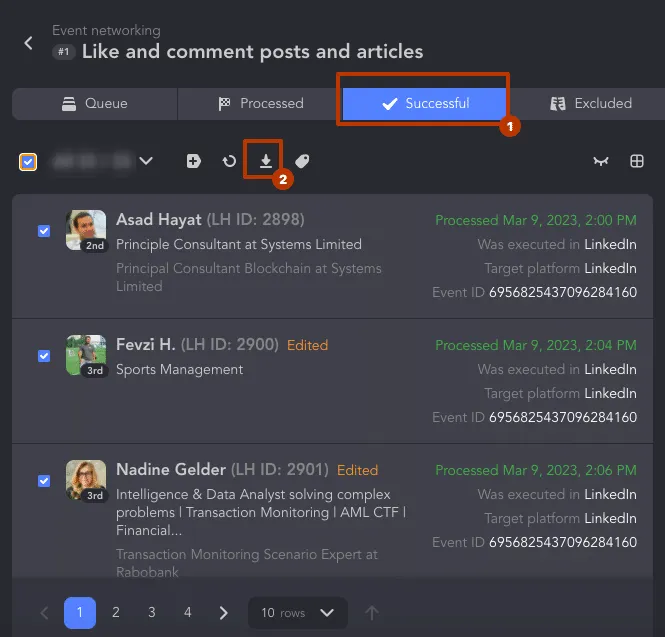
Task: Open Asad Hayat's profile photo
Action: 86,230
